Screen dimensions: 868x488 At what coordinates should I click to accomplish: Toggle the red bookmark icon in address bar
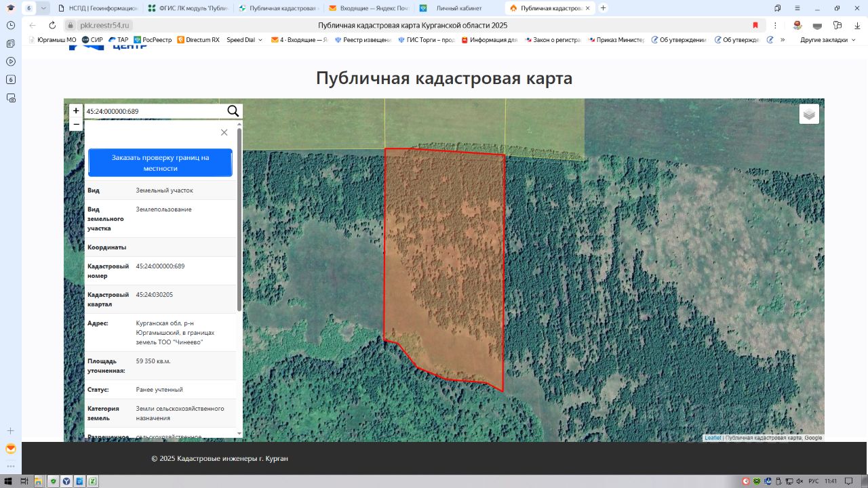click(755, 25)
